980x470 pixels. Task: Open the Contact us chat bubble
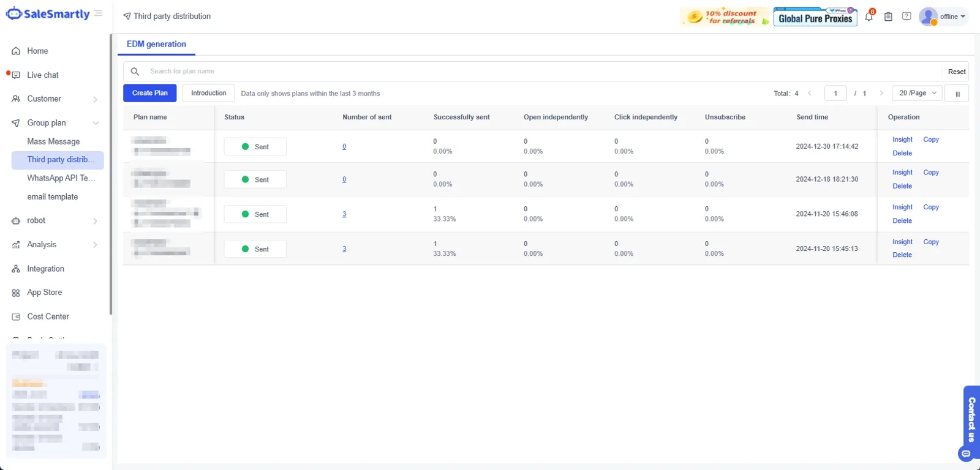pyautogui.click(x=966, y=453)
